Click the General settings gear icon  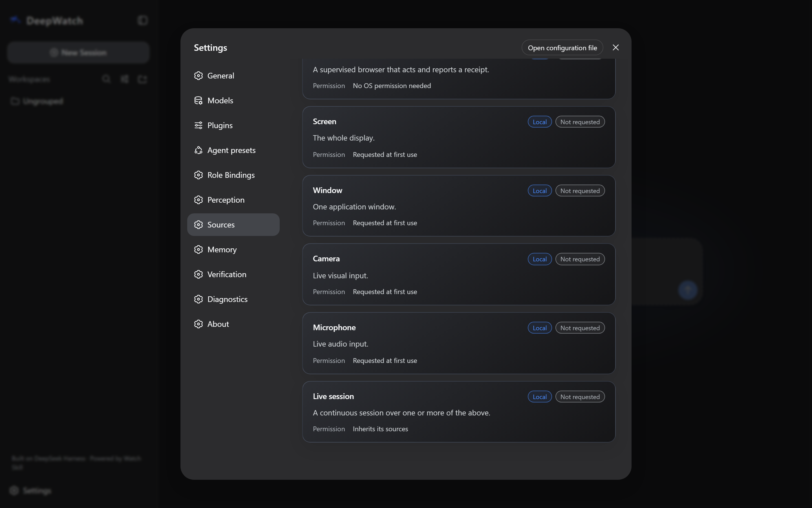click(198, 76)
